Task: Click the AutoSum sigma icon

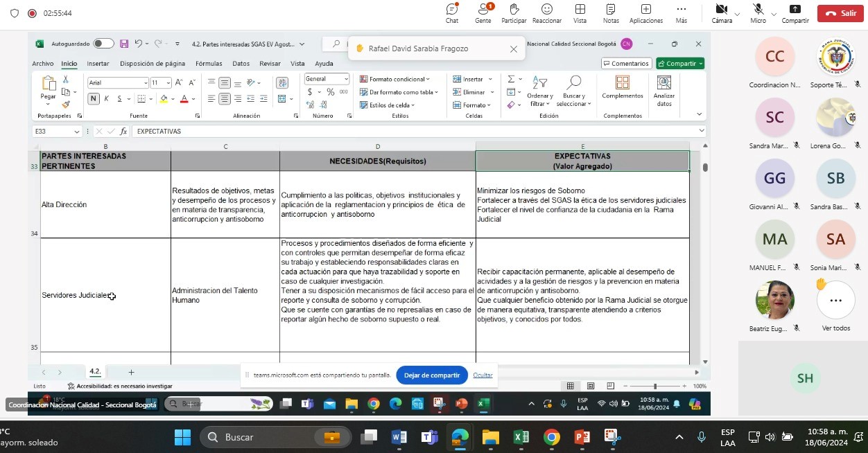Action: click(511, 79)
